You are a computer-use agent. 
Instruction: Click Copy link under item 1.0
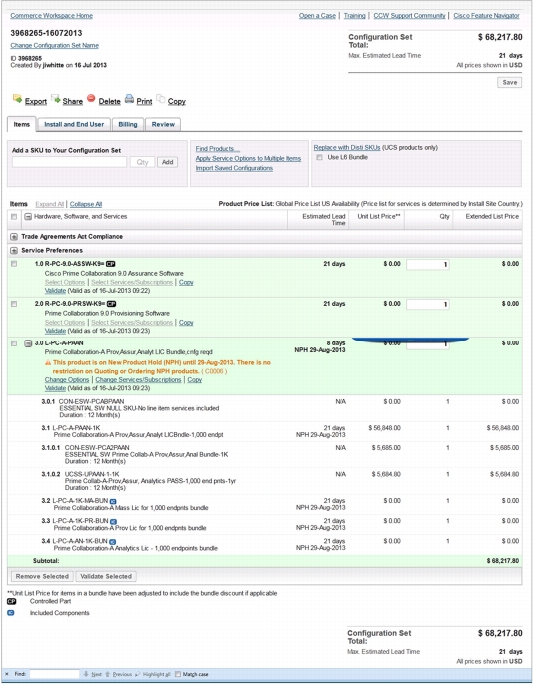[x=186, y=282]
